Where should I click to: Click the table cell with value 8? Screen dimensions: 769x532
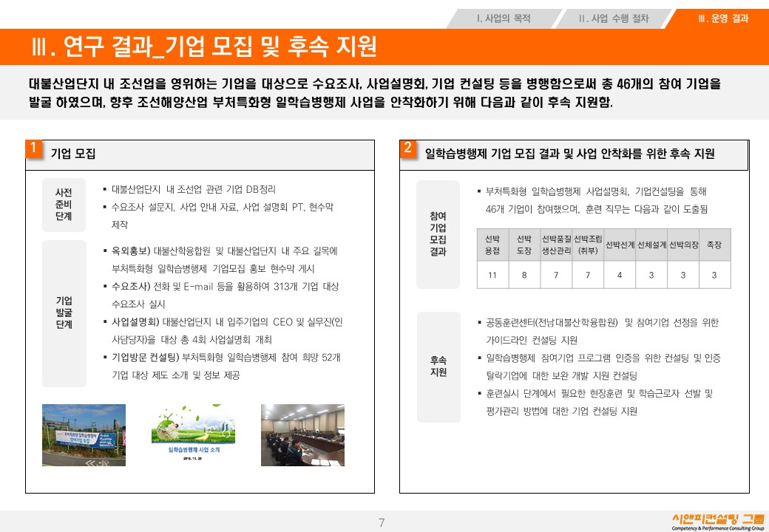click(x=524, y=275)
